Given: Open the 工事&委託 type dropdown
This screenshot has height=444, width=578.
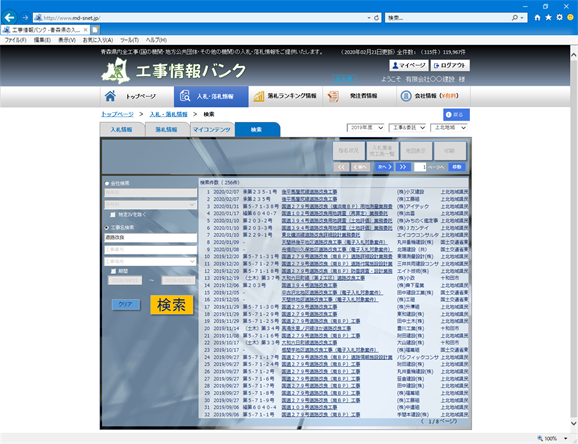Looking at the screenshot, I should (x=407, y=128).
